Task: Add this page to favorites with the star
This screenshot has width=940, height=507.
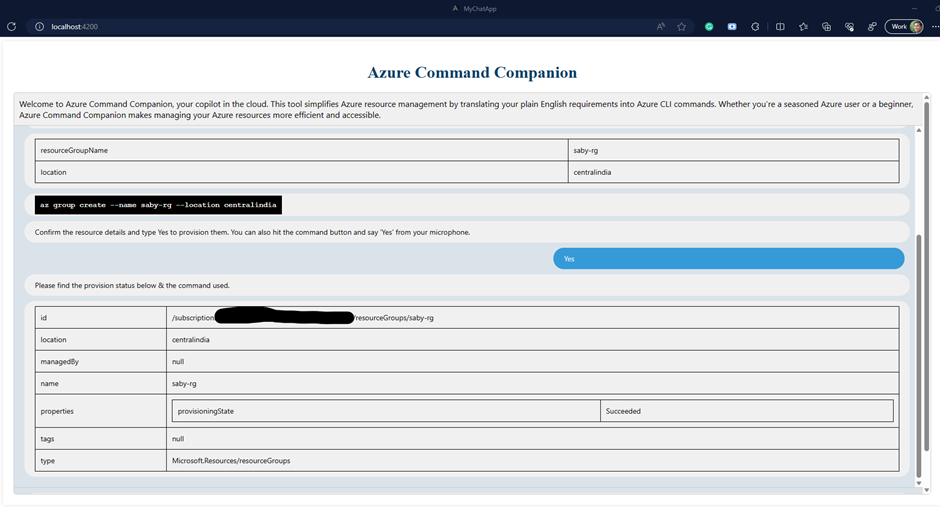Action: click(x=682, y=26)
